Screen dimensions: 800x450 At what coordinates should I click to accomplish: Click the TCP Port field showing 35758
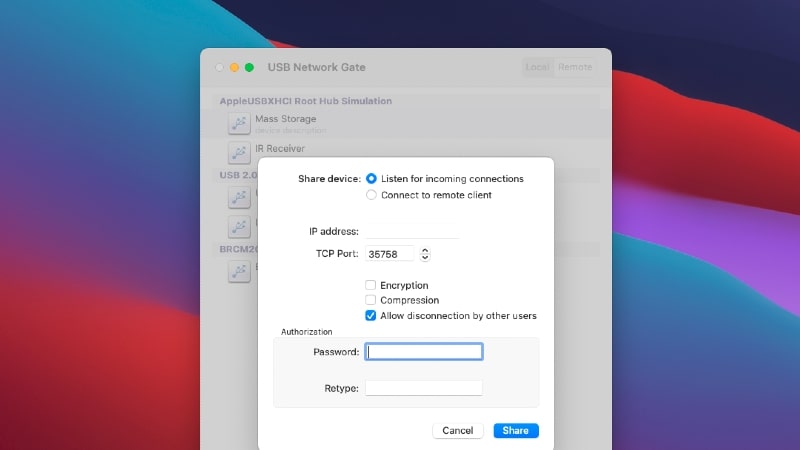(390, 254)
